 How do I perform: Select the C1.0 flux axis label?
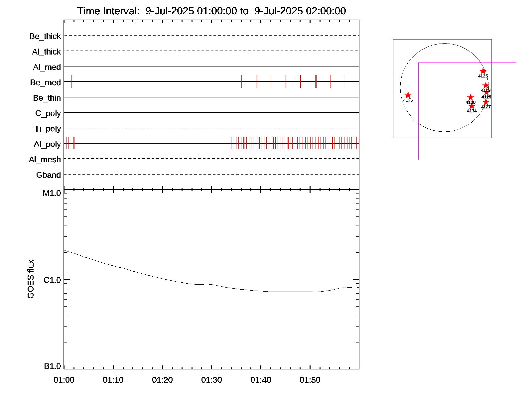(x=52, y=280)
